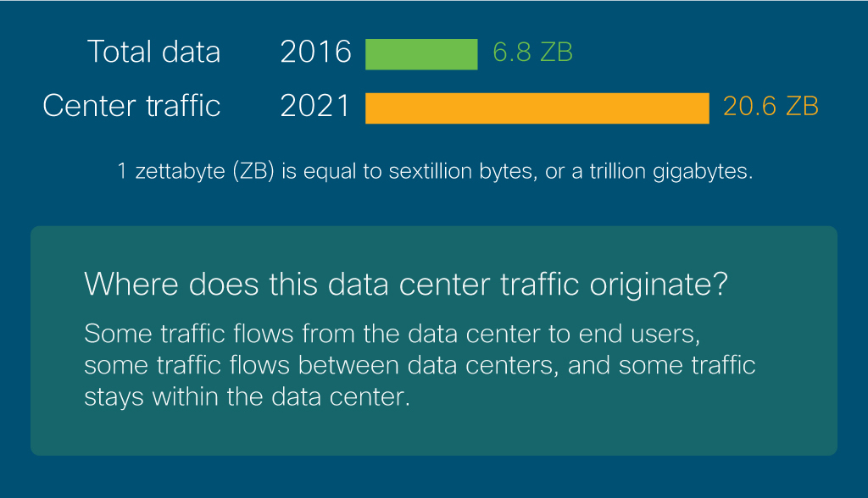Click the word 'sextillion' in the note
This screenshot has width=868, height=498.
point(430,171)
